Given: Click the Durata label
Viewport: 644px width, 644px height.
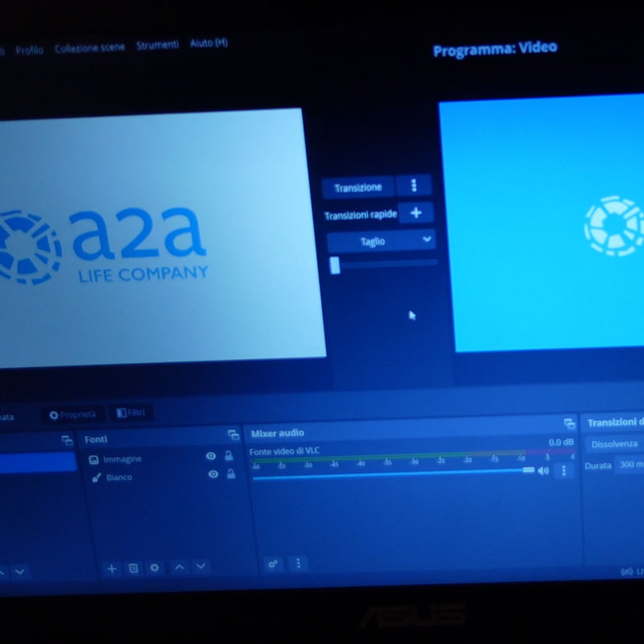Looking at the screenshot, I should 597,466.
